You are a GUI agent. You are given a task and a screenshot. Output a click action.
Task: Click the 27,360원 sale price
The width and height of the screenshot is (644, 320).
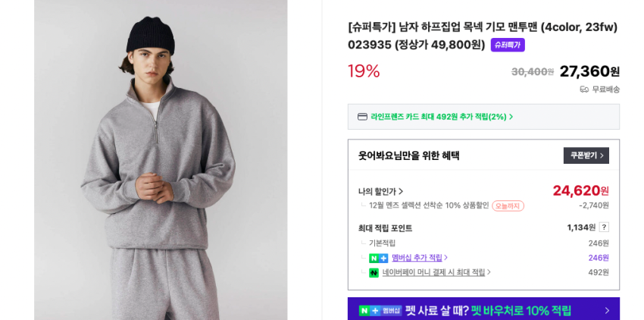point(589,71)
